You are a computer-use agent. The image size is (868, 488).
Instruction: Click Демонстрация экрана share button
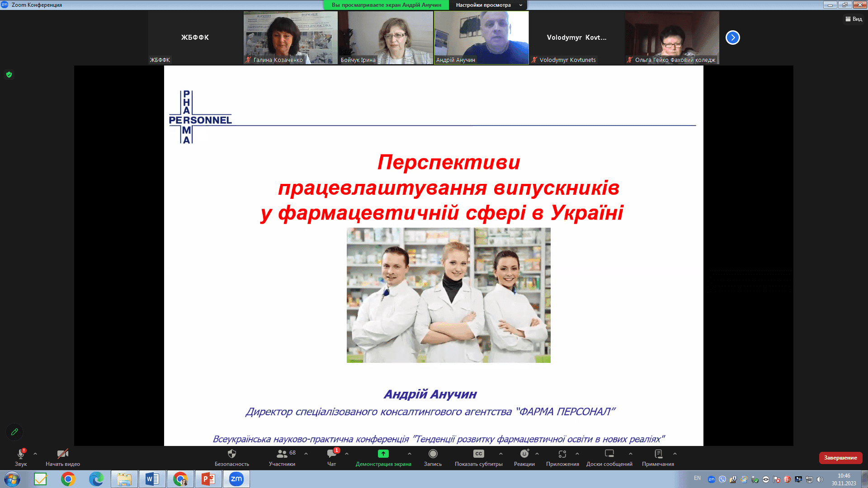pos(383,457)
